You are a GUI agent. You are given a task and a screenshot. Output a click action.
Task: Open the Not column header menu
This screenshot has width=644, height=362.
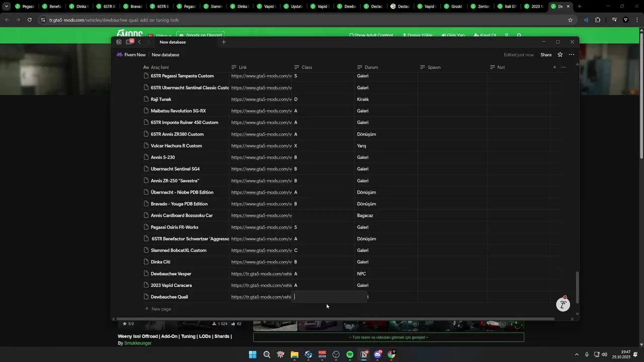[x=498, y=67]
